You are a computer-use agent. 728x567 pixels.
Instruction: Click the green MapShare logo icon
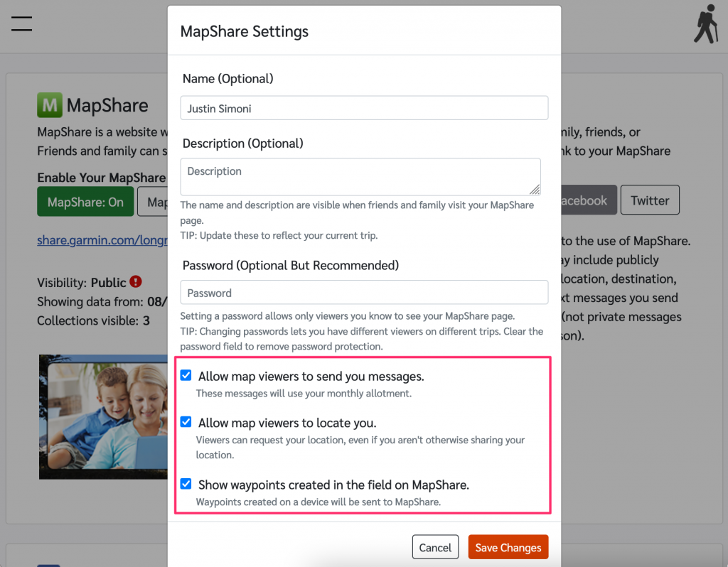coord(50,105)
